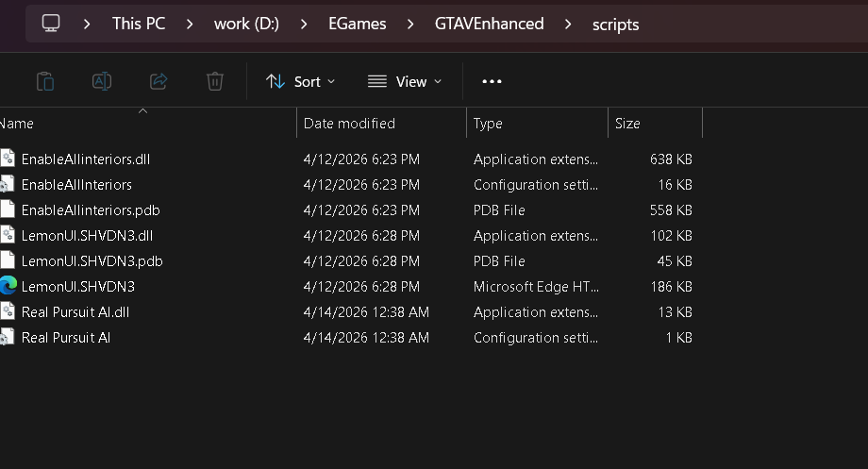
Task: Click the file icon of EnableAllinteriors.dll
Action: (8, 159)
